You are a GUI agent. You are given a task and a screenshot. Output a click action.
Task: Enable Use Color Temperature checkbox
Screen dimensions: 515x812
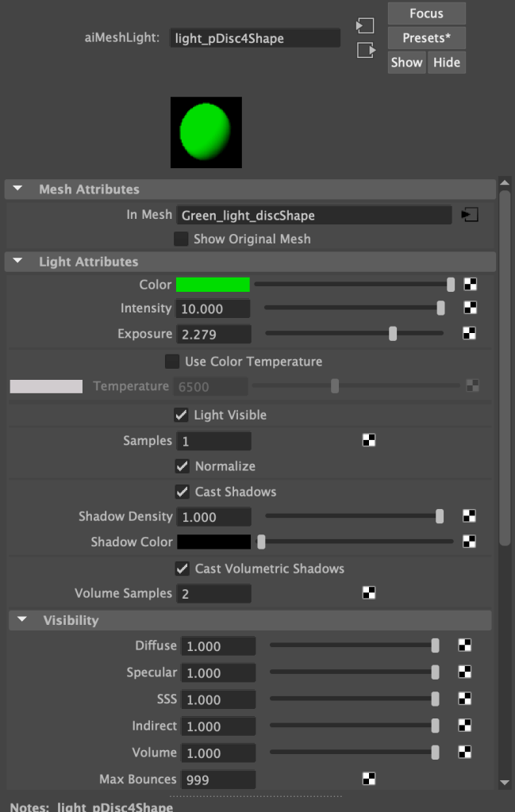pyautogui.click(x=172, y=362)
